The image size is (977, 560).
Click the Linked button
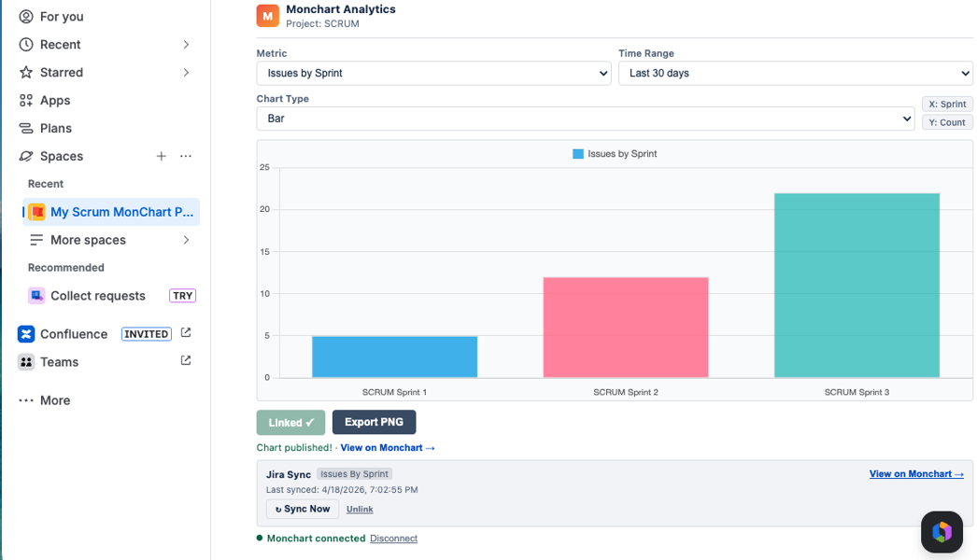[x=291, y=423]
